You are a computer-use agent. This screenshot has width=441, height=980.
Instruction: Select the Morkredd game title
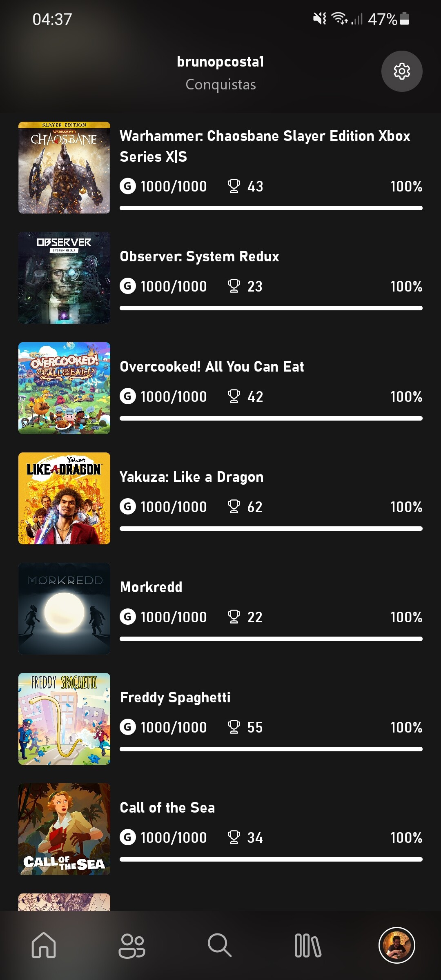tap(151, 587)
